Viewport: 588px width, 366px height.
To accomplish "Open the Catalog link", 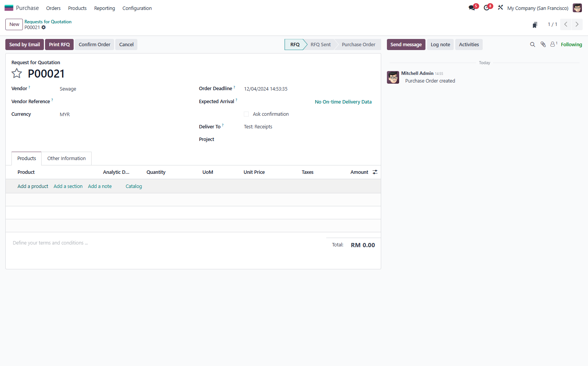I will pos(134,186).
